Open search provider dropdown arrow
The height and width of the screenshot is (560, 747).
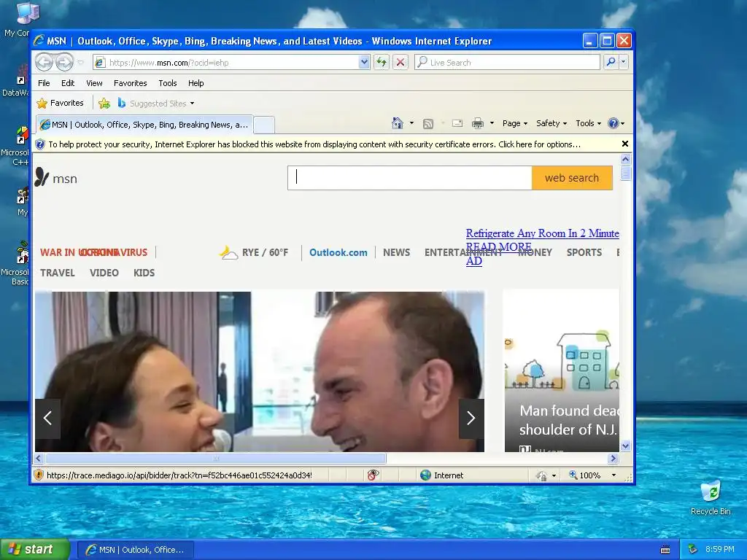[x=623, y=62]
